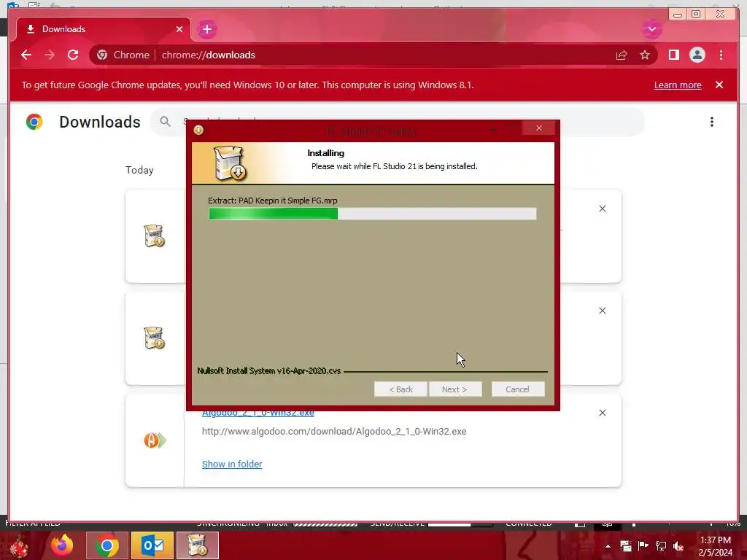
Task: Open the network tray icon
Action: pos(661,546)
